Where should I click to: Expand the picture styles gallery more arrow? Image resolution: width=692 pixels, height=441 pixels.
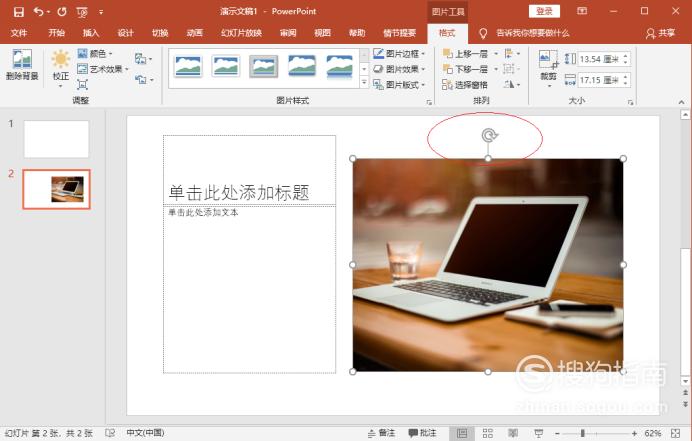coord(364,82)
